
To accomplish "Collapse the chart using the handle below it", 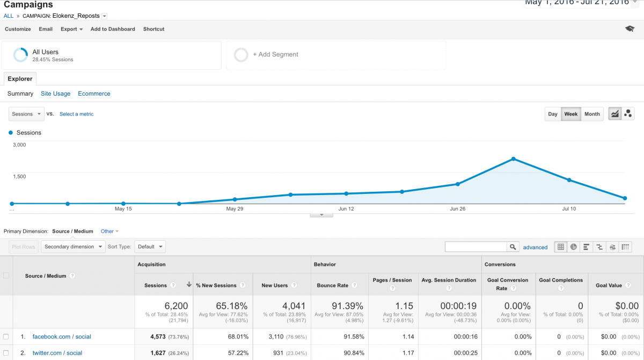I will (x=321, y=215).
